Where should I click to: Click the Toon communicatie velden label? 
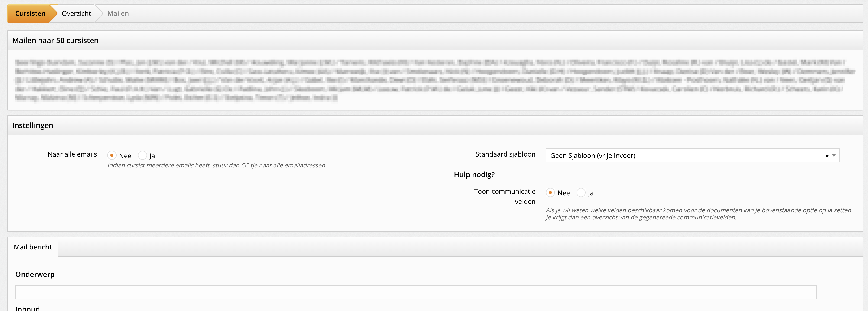[x=505, y=196]
